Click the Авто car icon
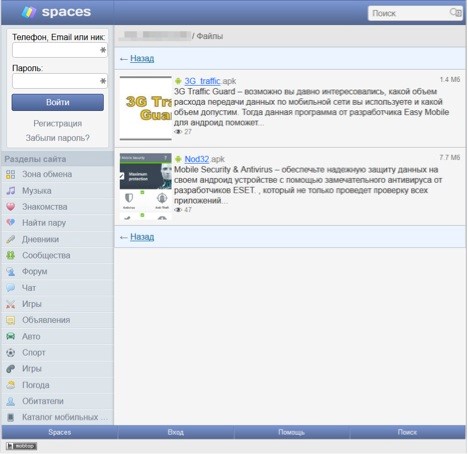This screenshot has height=454, width=468. click(11, 336)
